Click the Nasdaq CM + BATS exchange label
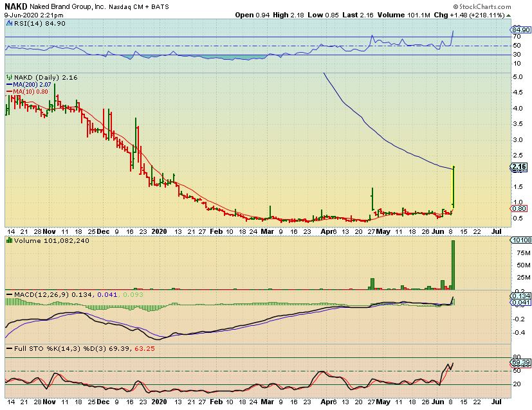Screen dimensions: 532x410 (139, 7)
